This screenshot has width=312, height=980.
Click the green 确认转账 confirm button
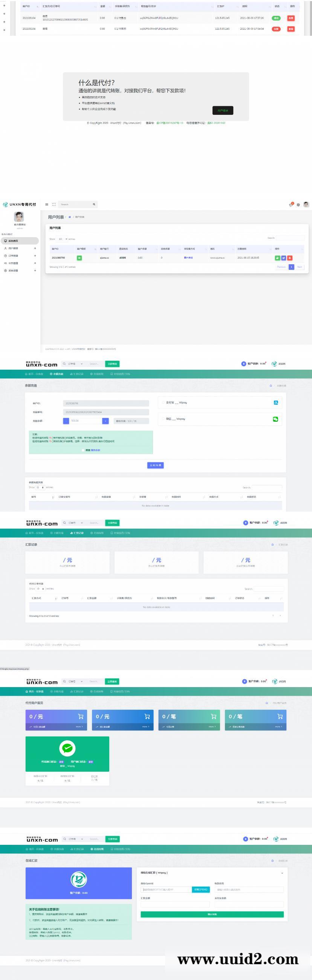pos(212,914)
